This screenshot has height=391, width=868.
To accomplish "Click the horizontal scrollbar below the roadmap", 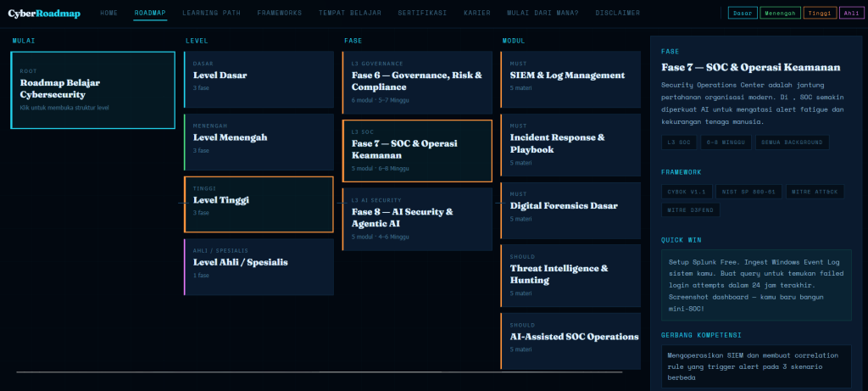I will click(320, 372).
